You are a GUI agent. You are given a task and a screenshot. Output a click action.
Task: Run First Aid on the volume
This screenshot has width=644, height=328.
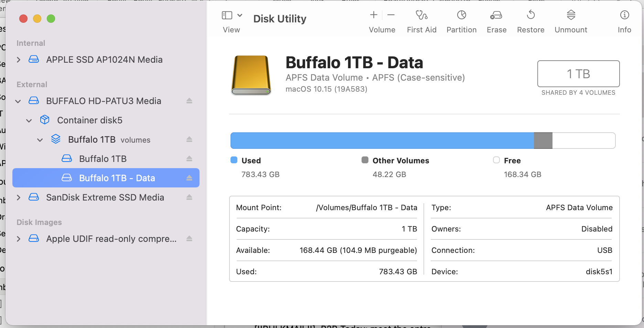coord(421,15)
